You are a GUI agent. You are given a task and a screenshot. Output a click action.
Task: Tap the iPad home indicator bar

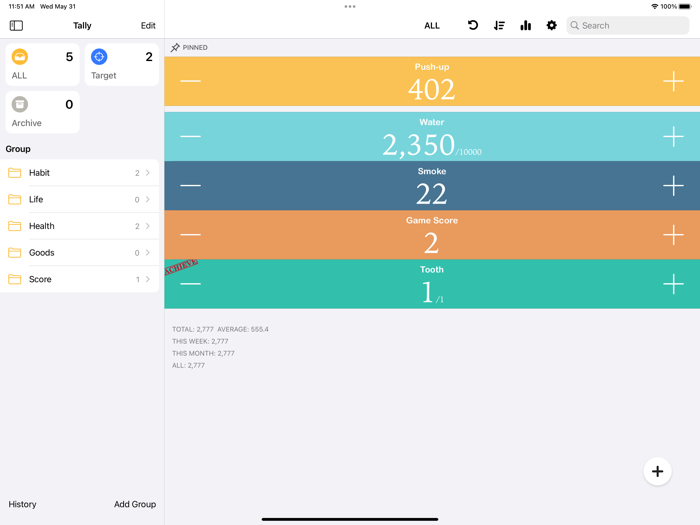(350, 519)
